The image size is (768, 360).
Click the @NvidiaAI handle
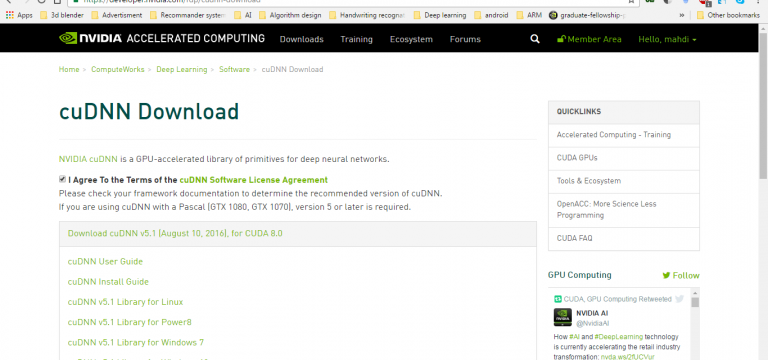click(x=593, y=323)
